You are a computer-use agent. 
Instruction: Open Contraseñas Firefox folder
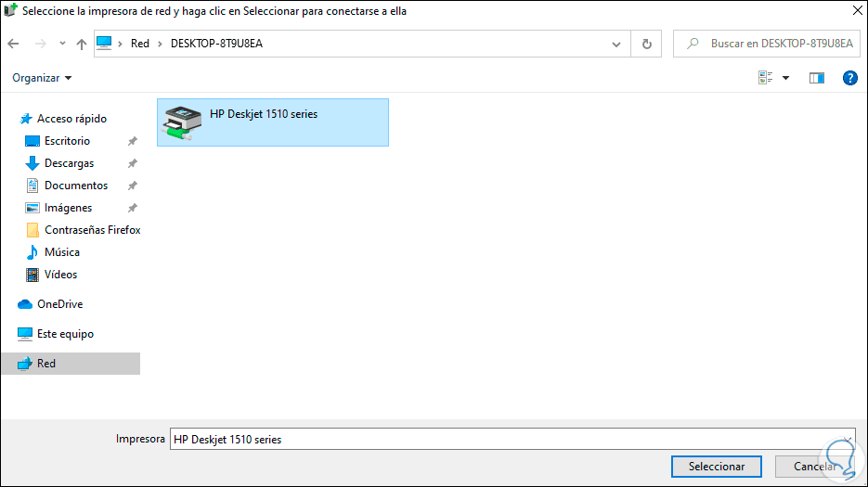click(x=93, y=230)
